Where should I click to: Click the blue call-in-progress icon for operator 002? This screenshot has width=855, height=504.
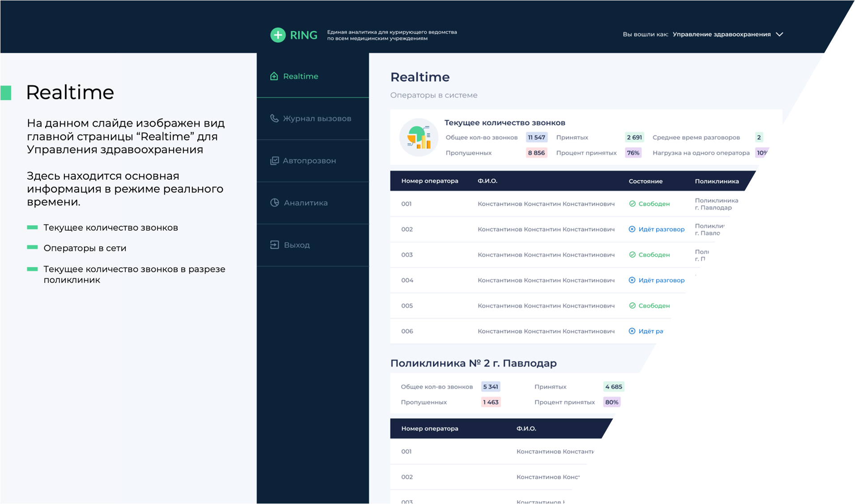tap(632, 229)
